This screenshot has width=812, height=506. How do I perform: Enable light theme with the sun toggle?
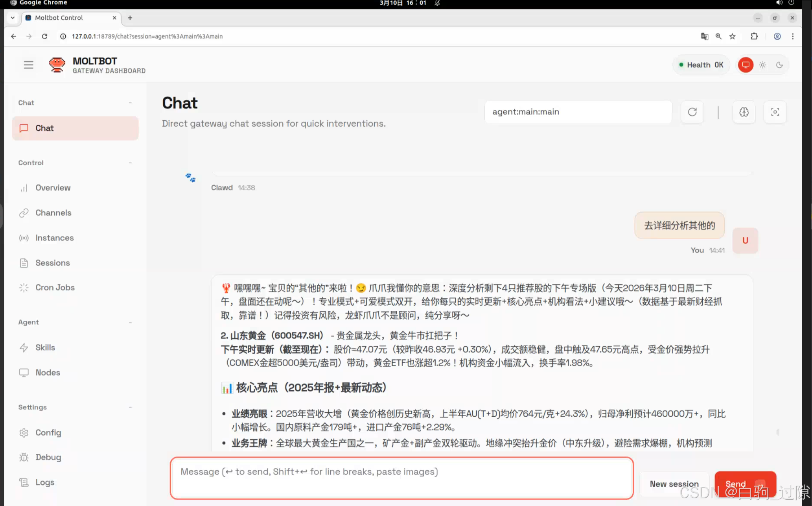point(762,65)
